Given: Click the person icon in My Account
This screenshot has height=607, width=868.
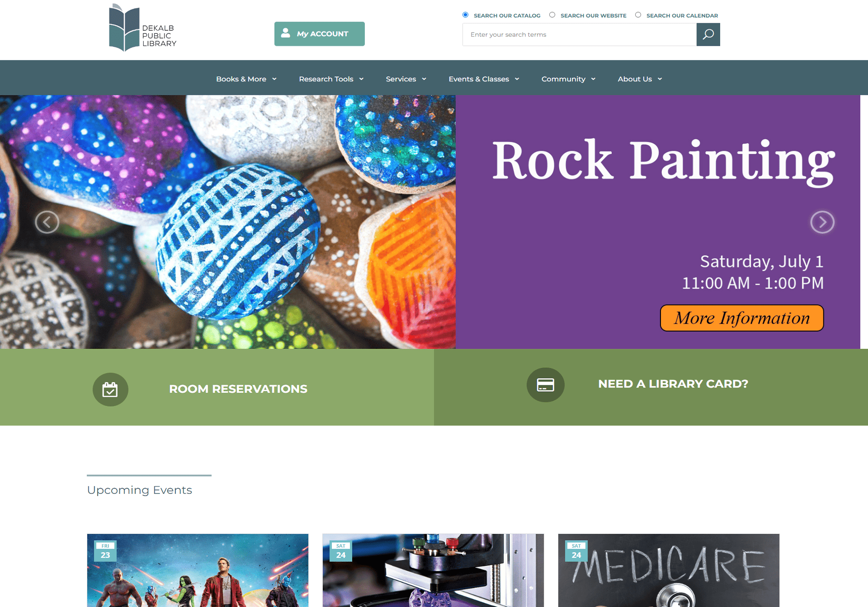Looking at the screenshot, I should (x=285, y=33).
